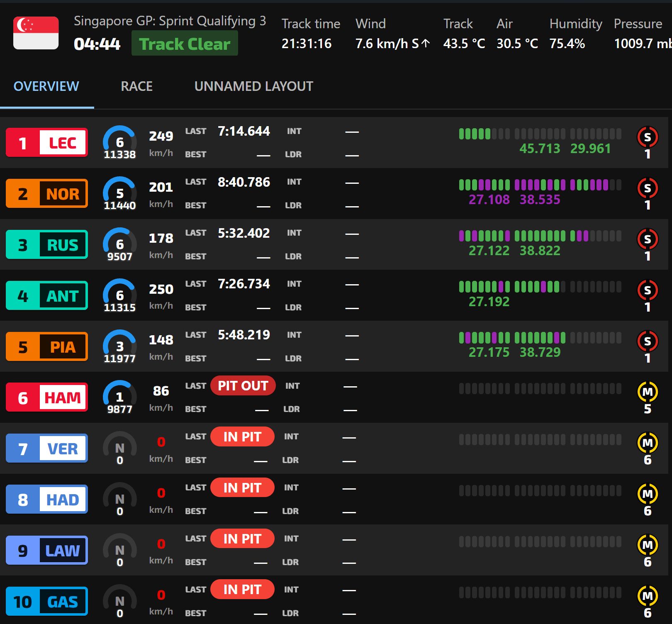Click LAW's medium tyre icon

pos(648,545)
